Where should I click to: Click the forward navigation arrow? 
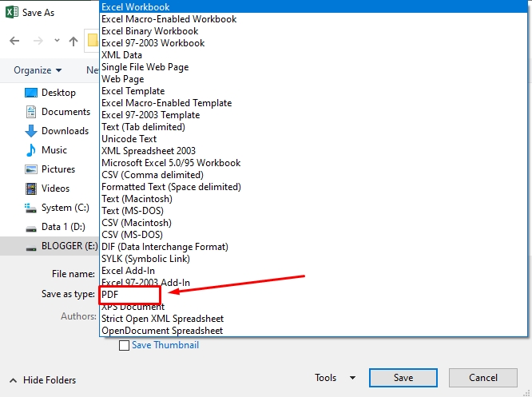(38, 41)
